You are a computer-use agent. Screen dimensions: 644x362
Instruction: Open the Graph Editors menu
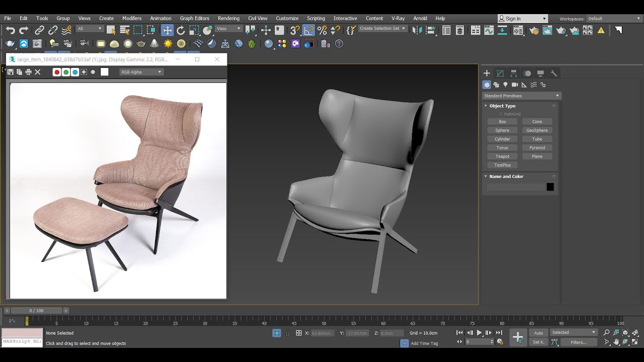tap(194, 18)
